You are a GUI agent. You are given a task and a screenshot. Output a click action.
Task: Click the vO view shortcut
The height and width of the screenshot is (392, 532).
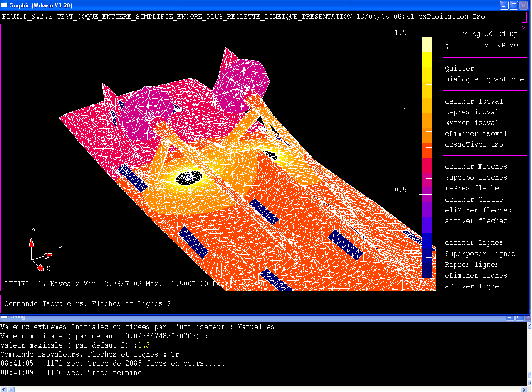point(514,45)
